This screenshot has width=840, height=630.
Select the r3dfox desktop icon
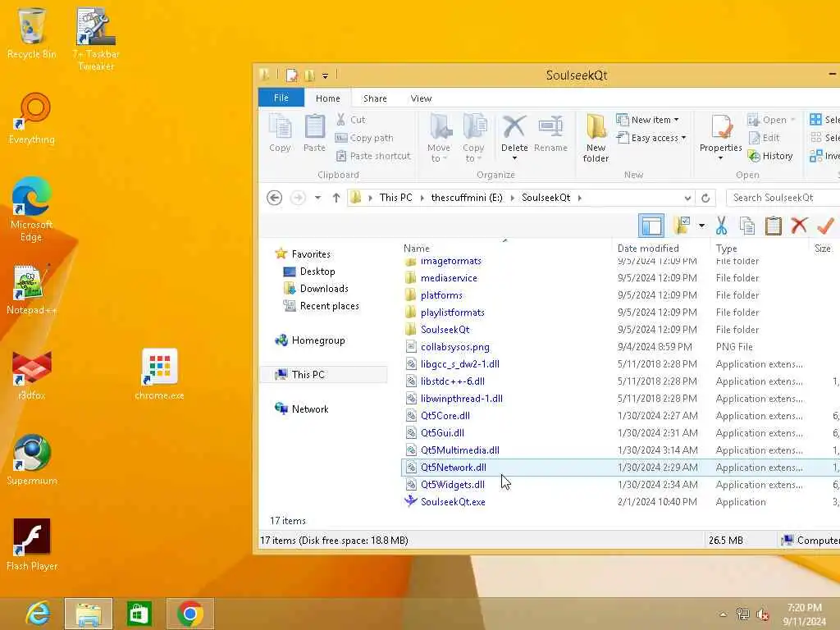click(x=32, y=375)
